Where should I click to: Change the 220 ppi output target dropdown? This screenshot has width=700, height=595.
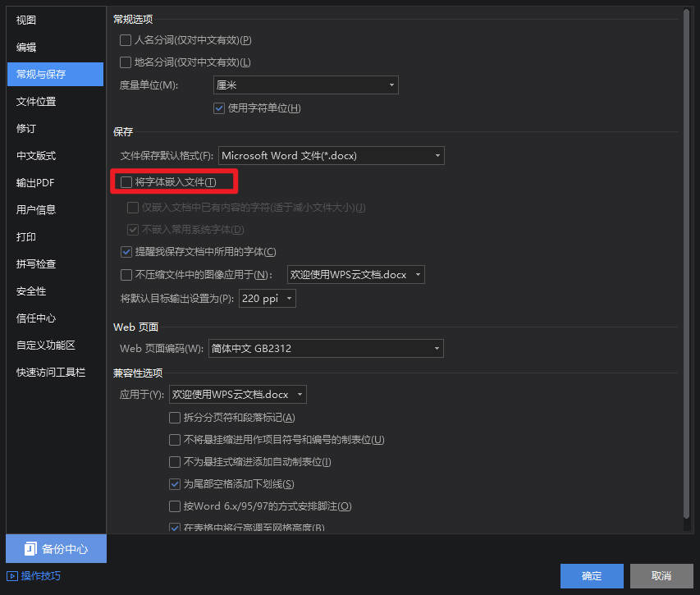tap(267, 298)
